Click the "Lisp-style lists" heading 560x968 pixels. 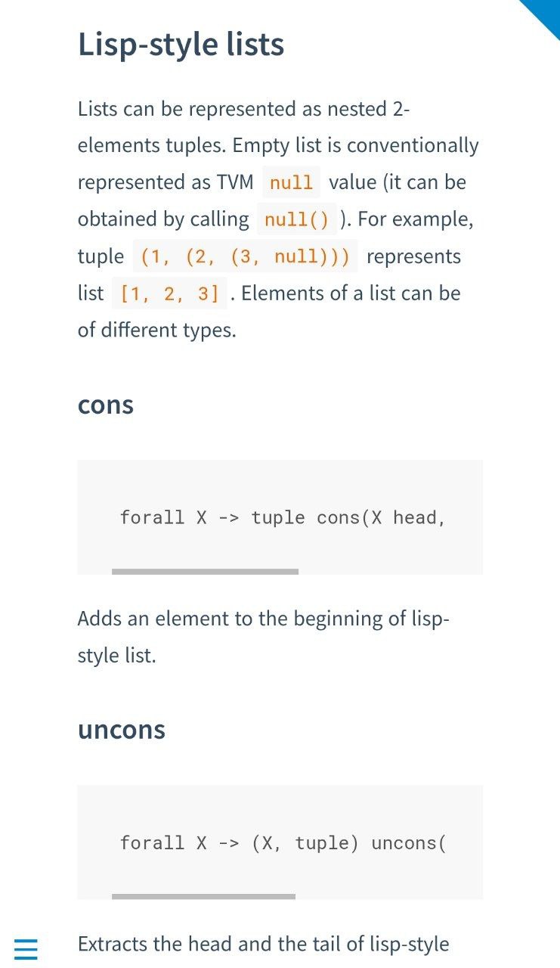click(181, 45)
